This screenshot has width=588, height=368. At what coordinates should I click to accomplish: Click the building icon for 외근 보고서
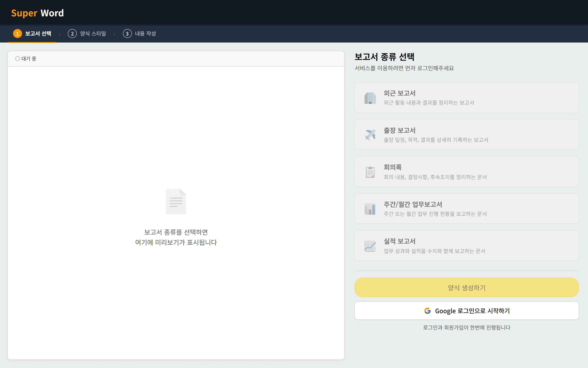tap(370, 98)
